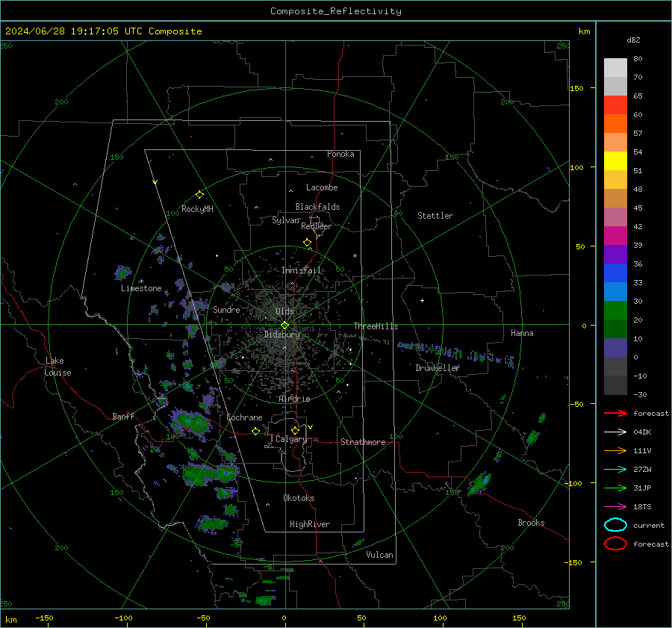Click the Okotoks city label
This screenshot has height=628, width=672.
click(x=299, y=498)
